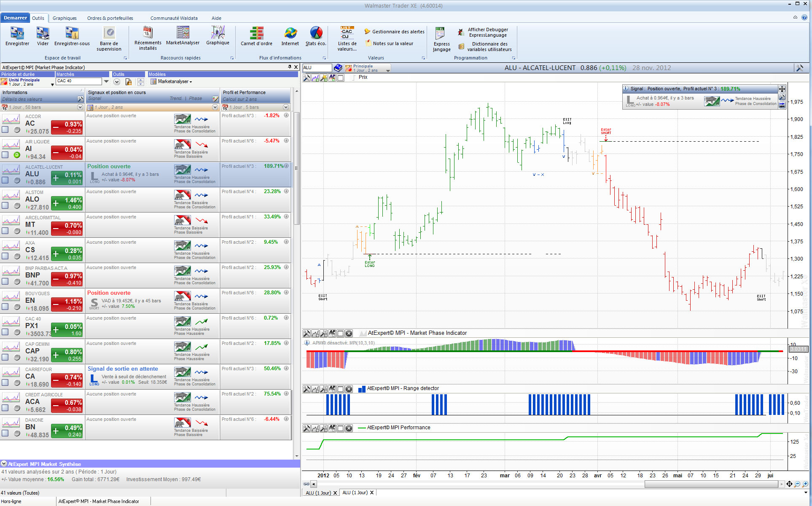Click the chart settings wrench icon
This screenshot has height=506, width=812.
[799, 68]
